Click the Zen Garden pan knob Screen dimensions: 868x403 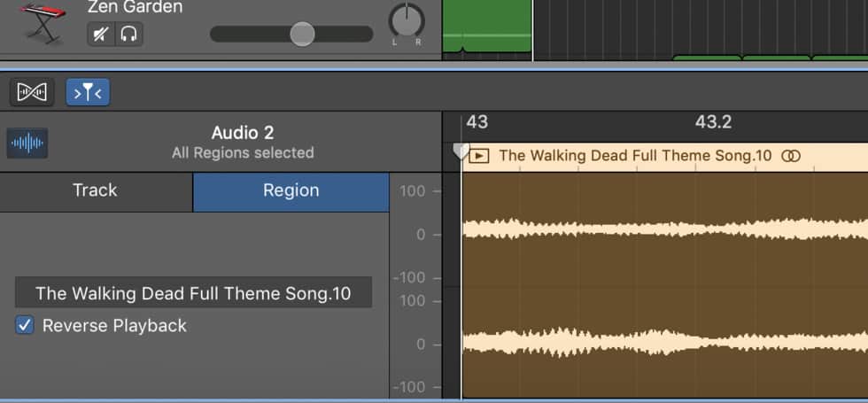(x=407, y=20)
